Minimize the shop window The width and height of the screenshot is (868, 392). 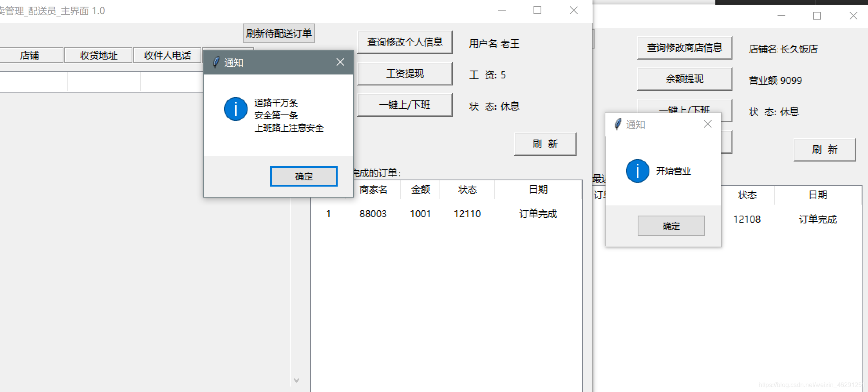[781, 16]
